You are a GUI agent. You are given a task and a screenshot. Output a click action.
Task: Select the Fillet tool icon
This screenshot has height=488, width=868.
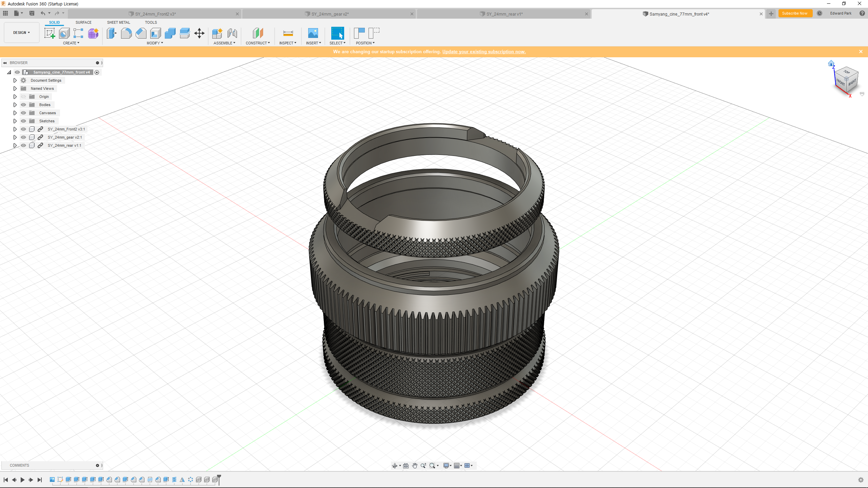(x=126, y=33)
